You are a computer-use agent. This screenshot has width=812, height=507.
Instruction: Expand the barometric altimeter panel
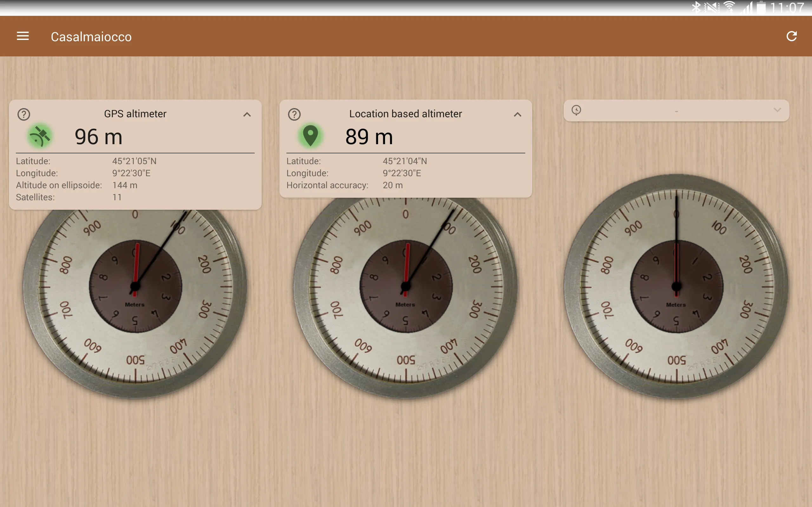click(x=777, y=111)
